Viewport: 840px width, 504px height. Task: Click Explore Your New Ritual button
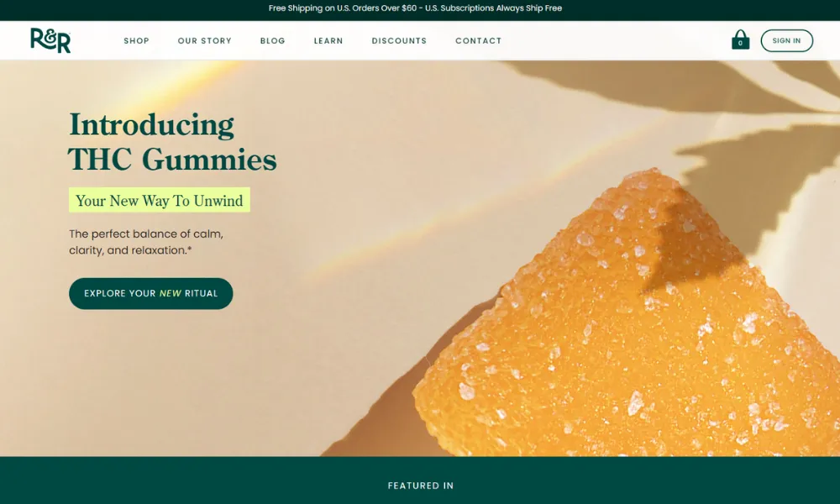(x=151, y=293)
